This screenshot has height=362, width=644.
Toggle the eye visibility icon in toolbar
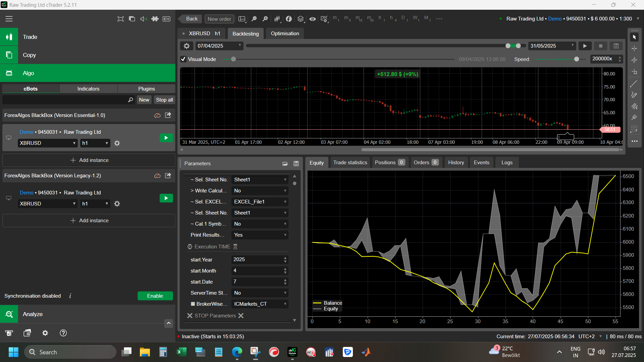click(x=312, y=19)
